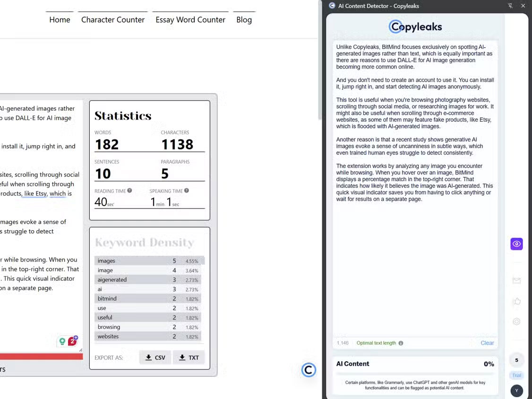Open the Y user avatar profile
This screenshot has width=532, height=399.
[516, 390]
